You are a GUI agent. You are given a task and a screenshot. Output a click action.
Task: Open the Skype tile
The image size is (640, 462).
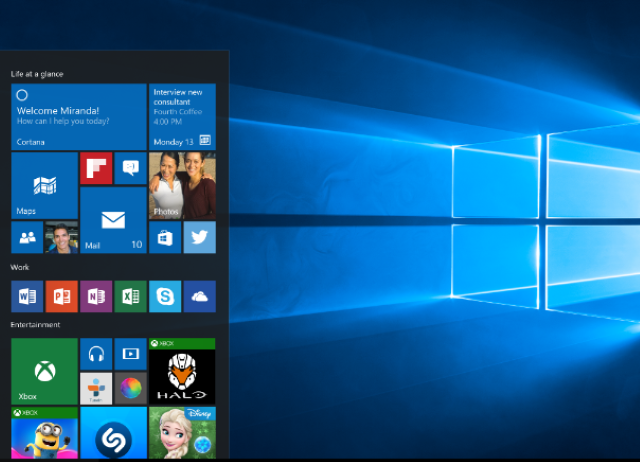(165, 296)
